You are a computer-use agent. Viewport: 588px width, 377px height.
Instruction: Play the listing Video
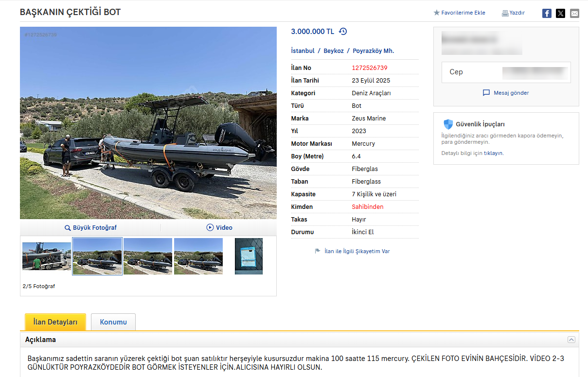pos(219,227)
